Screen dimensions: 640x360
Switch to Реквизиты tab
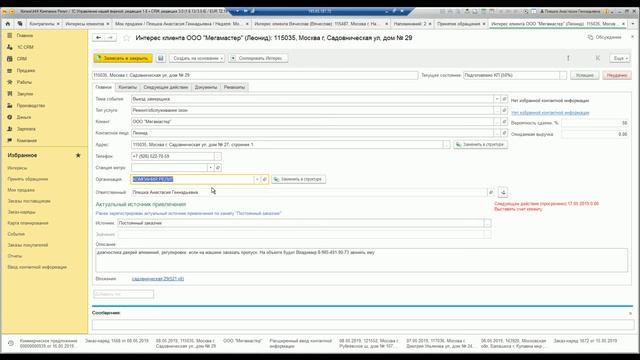[234, 87]
